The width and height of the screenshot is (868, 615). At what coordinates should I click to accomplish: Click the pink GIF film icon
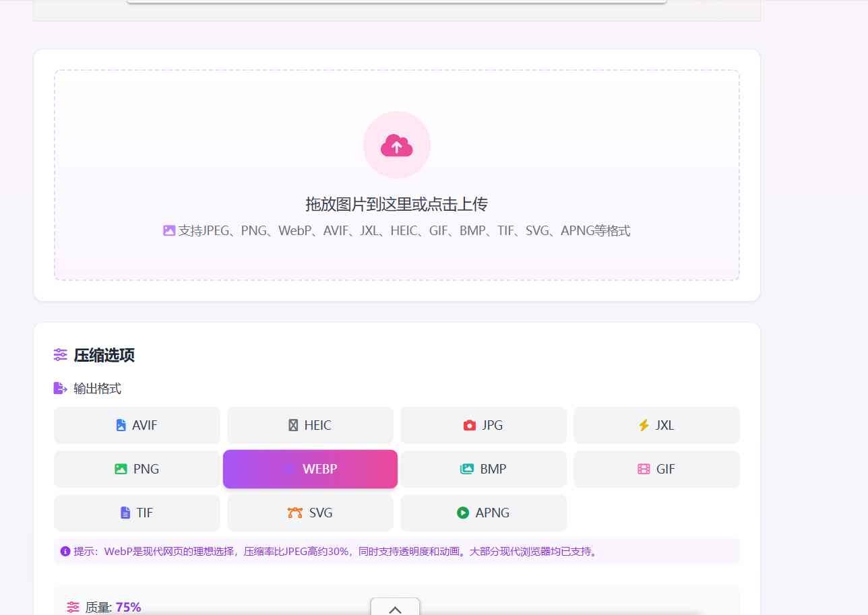tap(644, 469)
